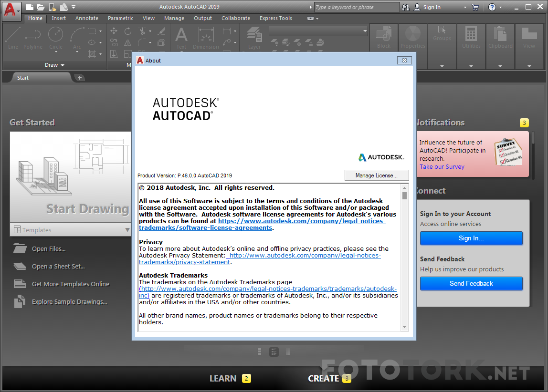Expand the Customize Quick Access Toolbar dropdown
The height and width of the screenshot is (392, 548).
pyautogui.click(x=74, y=7)
